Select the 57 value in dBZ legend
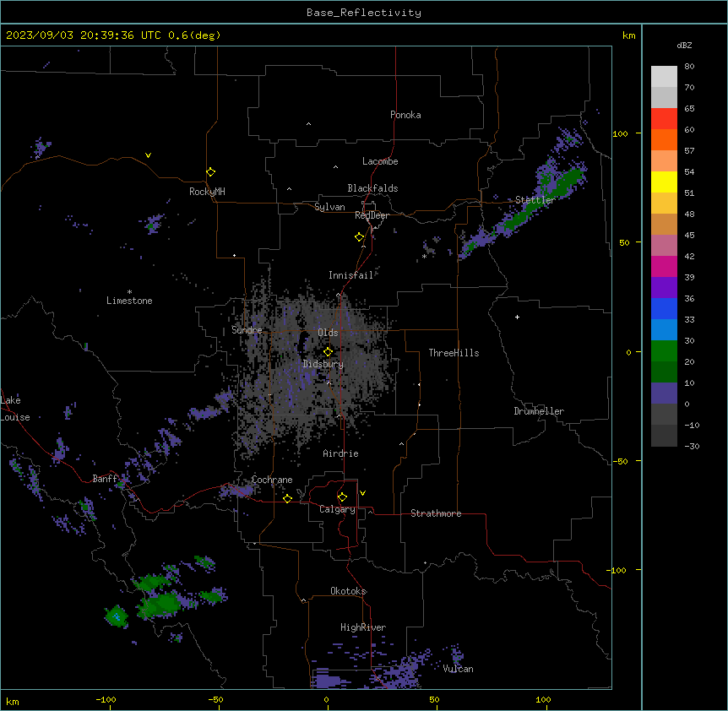The height and width of the screenshot is (711, 728). (x=689, y=151)
